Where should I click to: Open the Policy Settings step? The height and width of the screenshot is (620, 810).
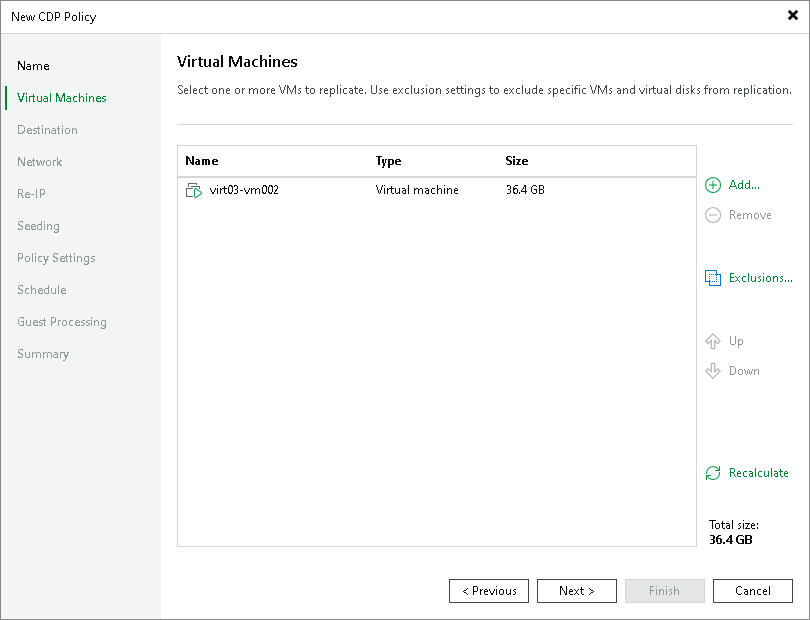(x=56, y=258)
